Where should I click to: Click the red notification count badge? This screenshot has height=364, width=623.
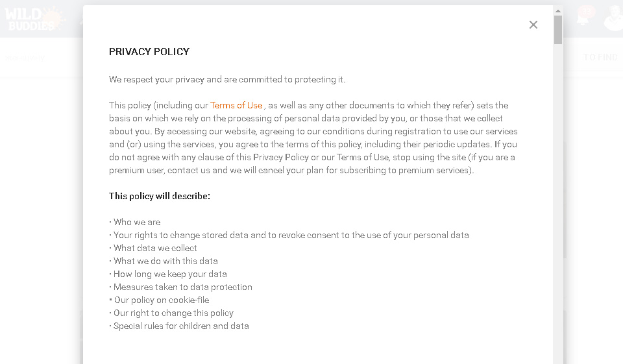point(587,11)
